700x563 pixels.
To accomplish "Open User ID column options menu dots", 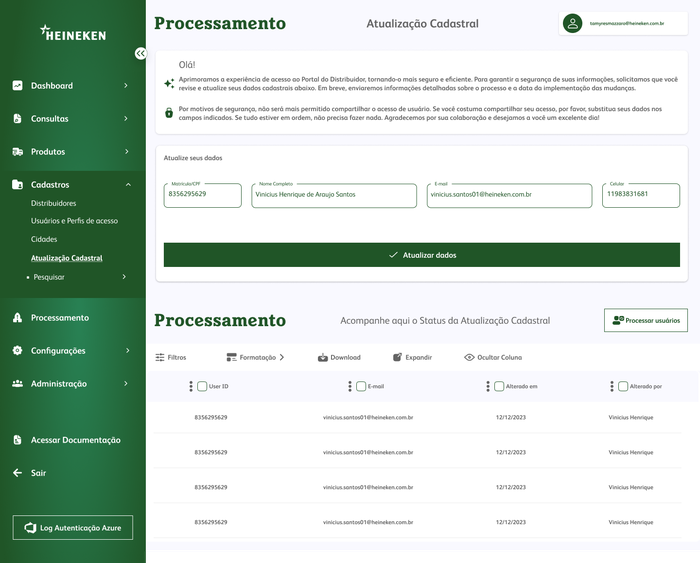I will [191, 386].
